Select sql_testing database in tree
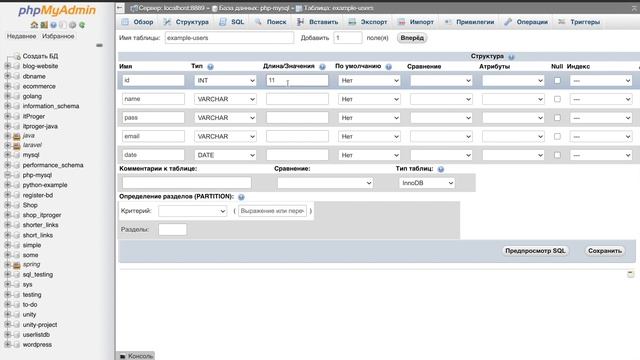The width and height of the screenshot is (640, 360). tap(38, 275)
